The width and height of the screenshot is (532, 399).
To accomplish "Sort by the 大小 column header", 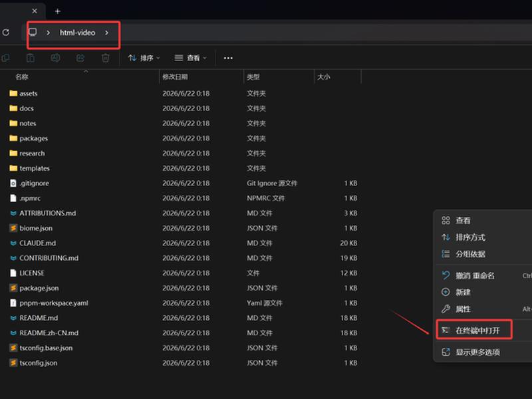I will point(324,76).
